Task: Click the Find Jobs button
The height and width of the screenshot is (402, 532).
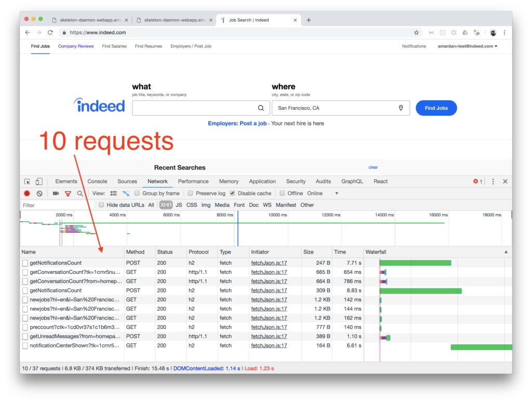Action: point(436,108)
